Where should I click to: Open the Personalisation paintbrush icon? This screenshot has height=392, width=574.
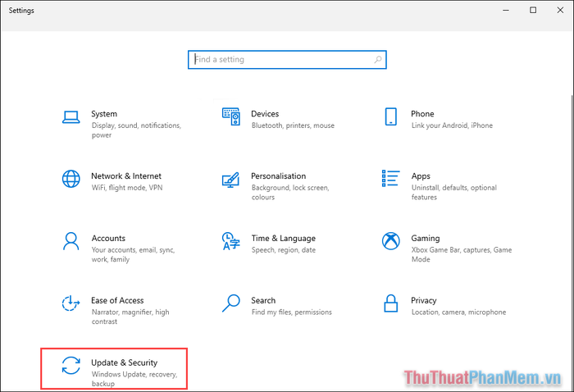[x=230, y=180]
